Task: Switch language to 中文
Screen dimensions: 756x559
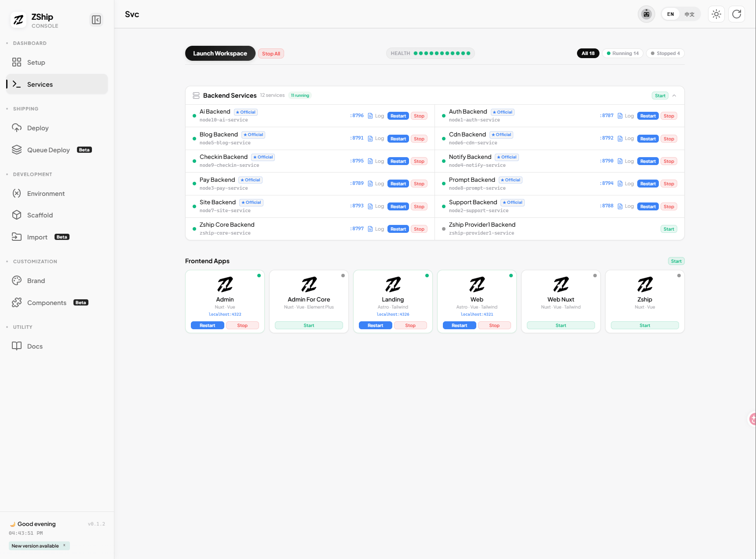Action: [689, 14]
